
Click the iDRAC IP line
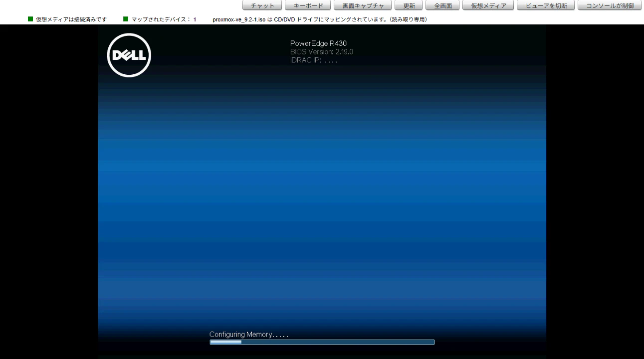[x=314, y=60]
